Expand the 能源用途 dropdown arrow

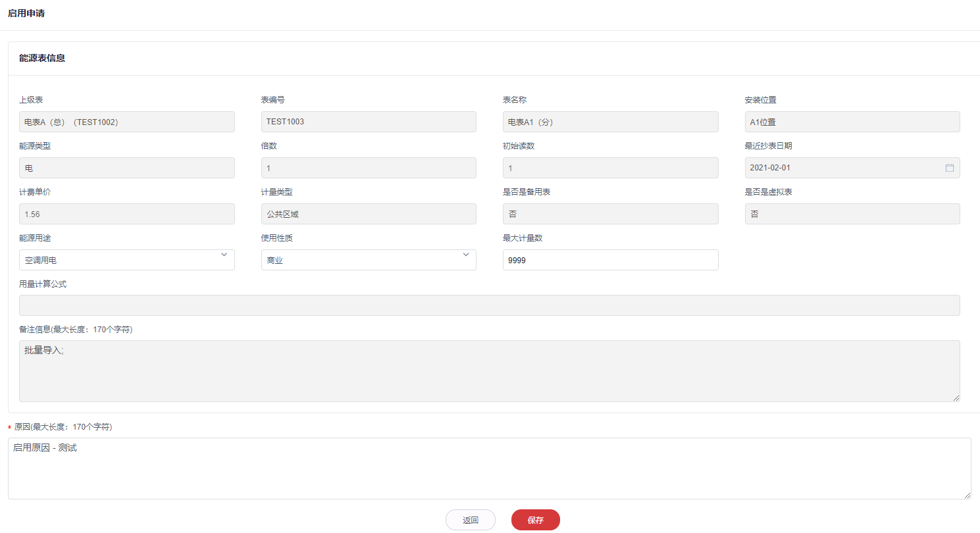(x=224, y=255)
